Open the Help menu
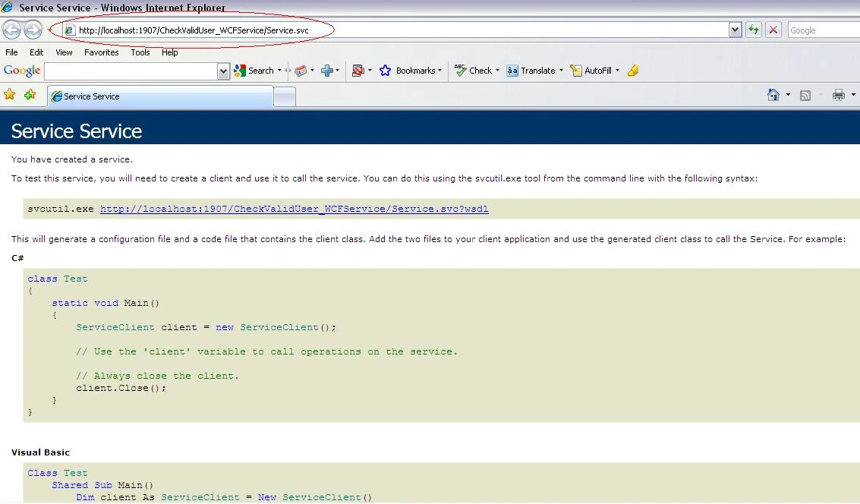Image resolution: width=860 pixels, height=504 pixels. 169,52
